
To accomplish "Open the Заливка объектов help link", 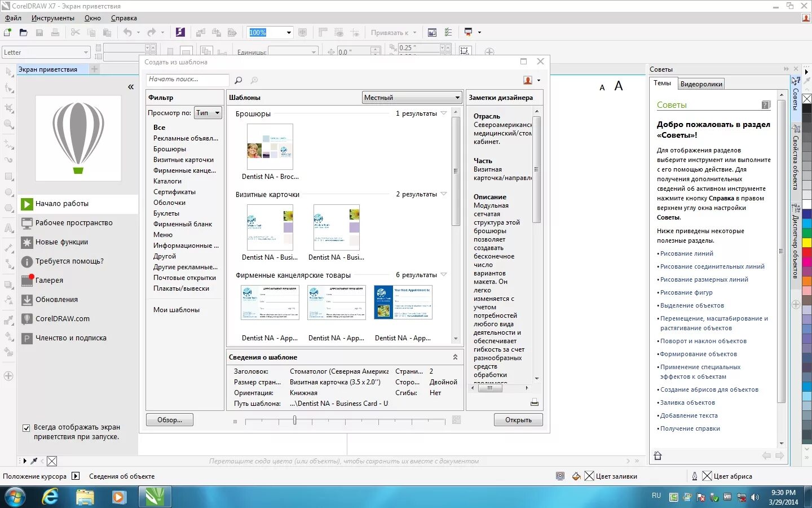I will [x=687, y=402].
